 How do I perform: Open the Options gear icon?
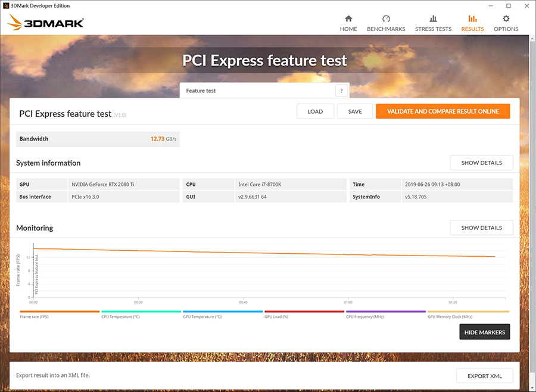pyautogui.click(x=506, y=18)
